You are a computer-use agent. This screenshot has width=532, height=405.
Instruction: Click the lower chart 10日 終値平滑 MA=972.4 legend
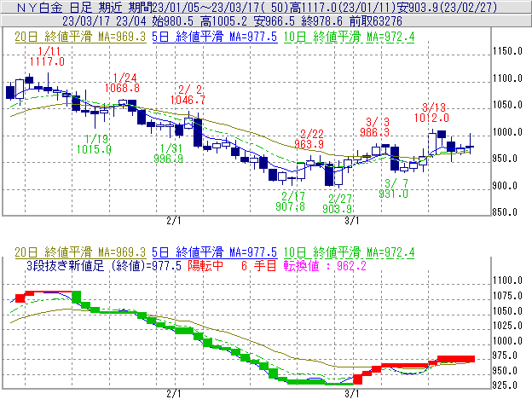[x=350, y=252]
